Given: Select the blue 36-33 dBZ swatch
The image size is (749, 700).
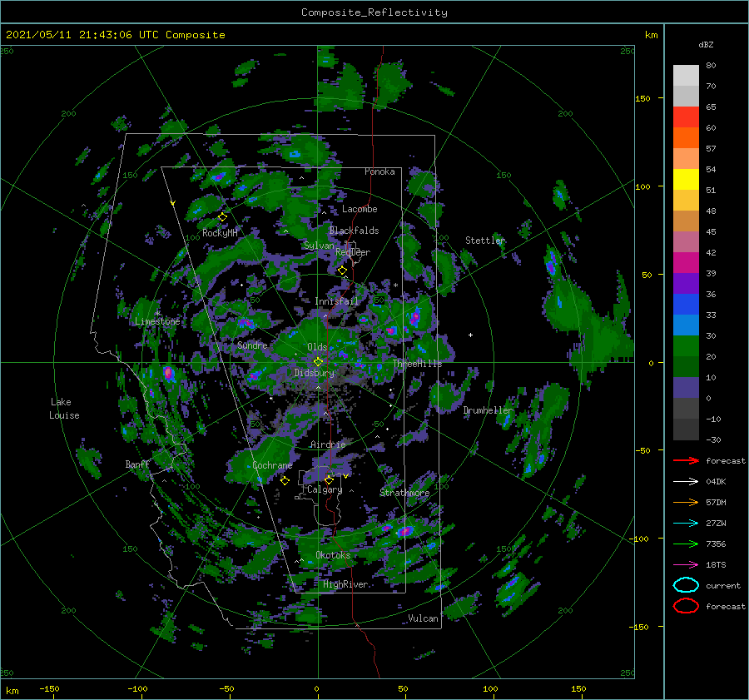Looking at the screenshot, I should 686,305.
